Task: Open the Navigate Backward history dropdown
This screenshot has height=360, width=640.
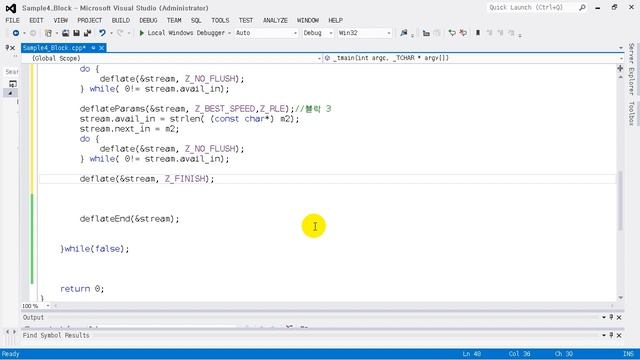Action: point(24,33)
